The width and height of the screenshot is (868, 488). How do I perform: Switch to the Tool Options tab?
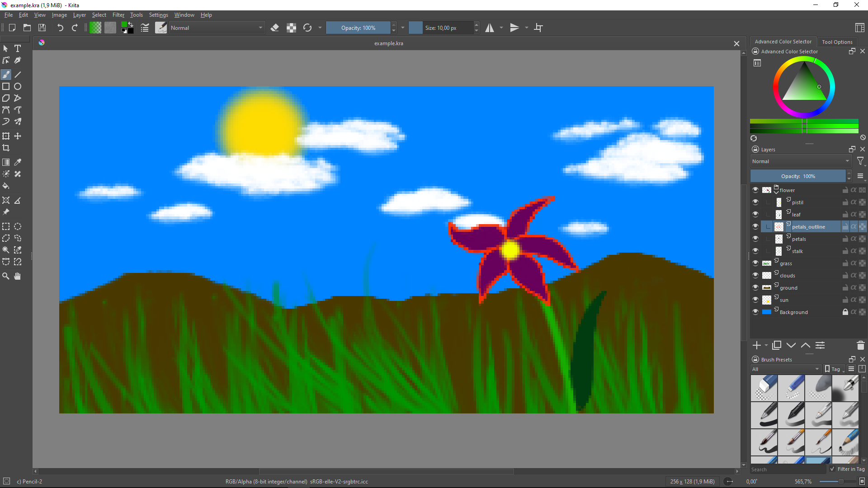(837, 42)
